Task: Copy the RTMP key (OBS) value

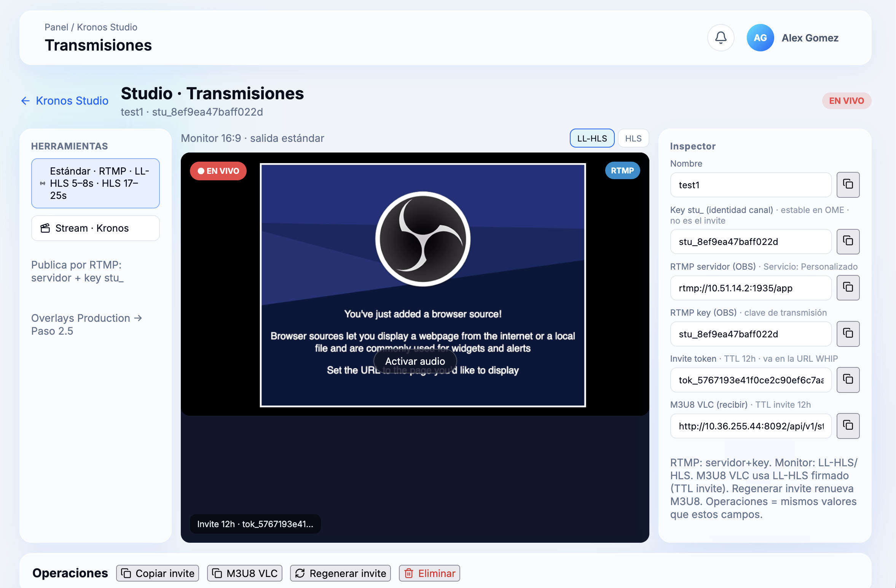Action: click(848, 334)
